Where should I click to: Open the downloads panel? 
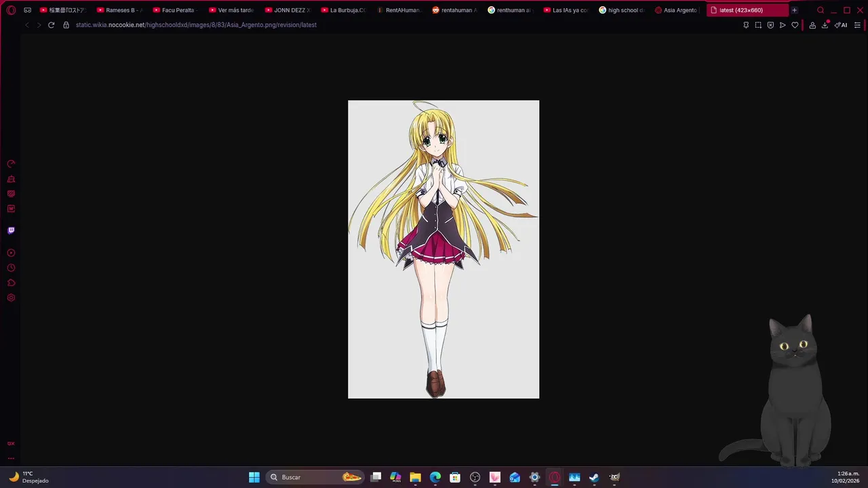pos(825,25)
